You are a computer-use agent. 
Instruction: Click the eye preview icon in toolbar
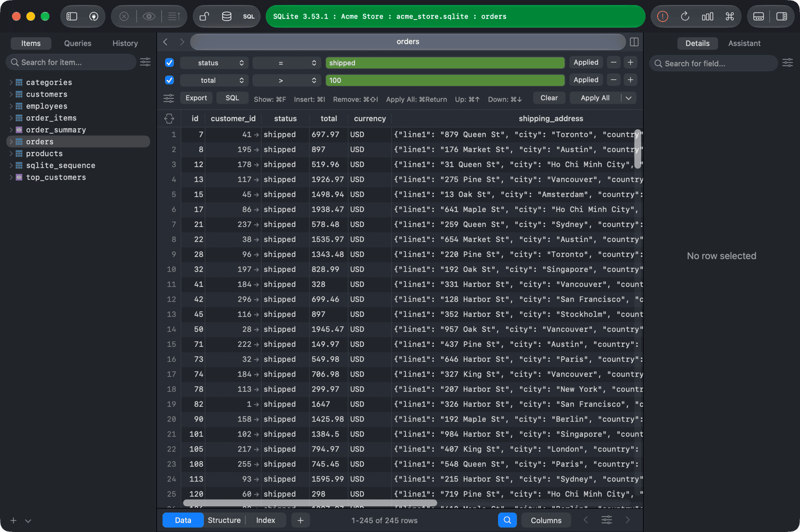pos(148,16)
